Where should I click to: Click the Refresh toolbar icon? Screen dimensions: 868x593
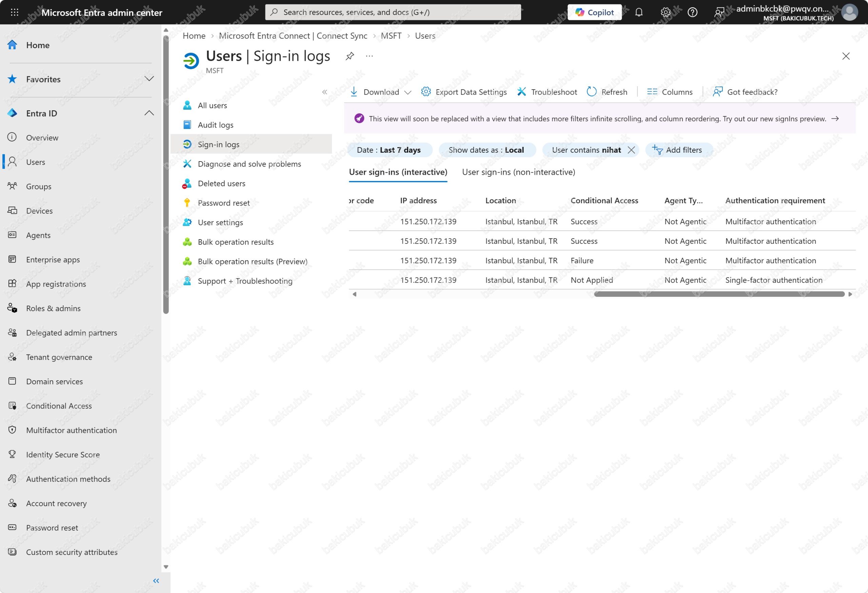[x=592, y=92]
